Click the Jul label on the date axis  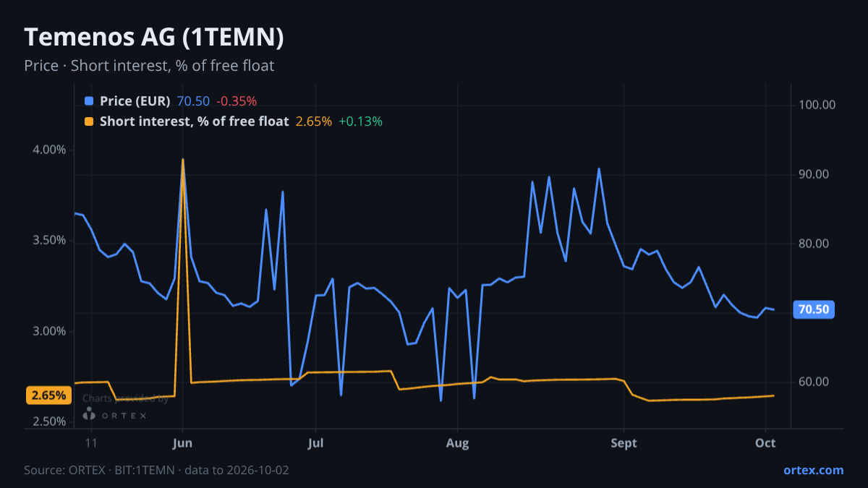[x=315, y=443]
